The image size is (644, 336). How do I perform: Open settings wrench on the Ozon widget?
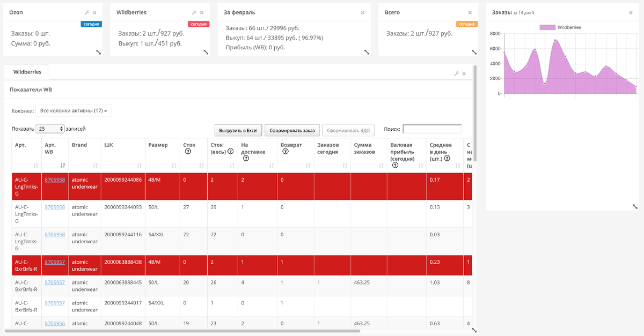click(x=87, y=12)
